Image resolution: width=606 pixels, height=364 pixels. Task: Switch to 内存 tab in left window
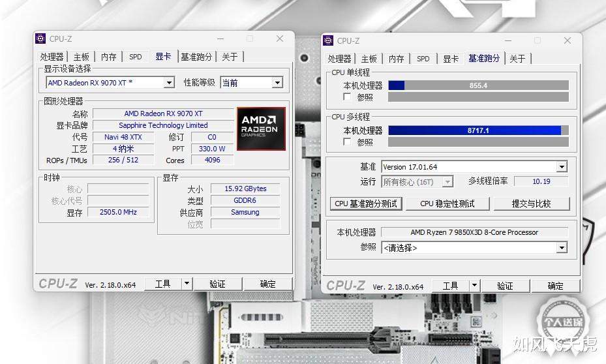108,57
